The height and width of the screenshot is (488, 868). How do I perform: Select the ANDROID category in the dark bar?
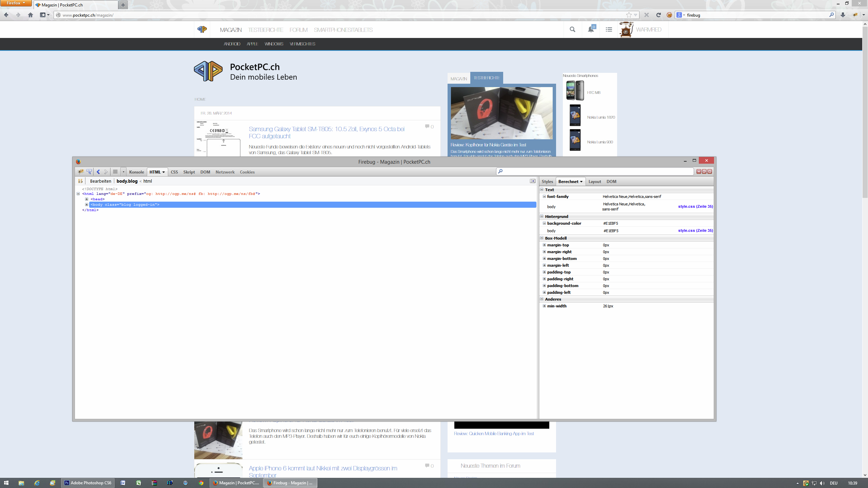point(232,44)
